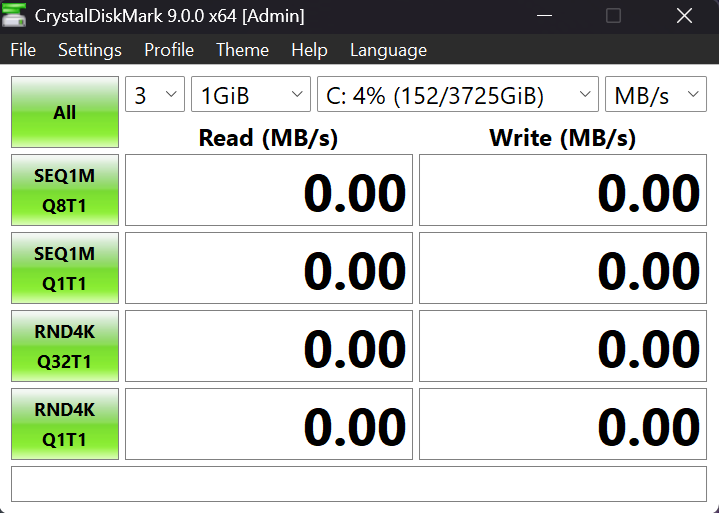Open the drive selector showing C: 4%
This screenshot has height=513, width=719.
point(458,94)
